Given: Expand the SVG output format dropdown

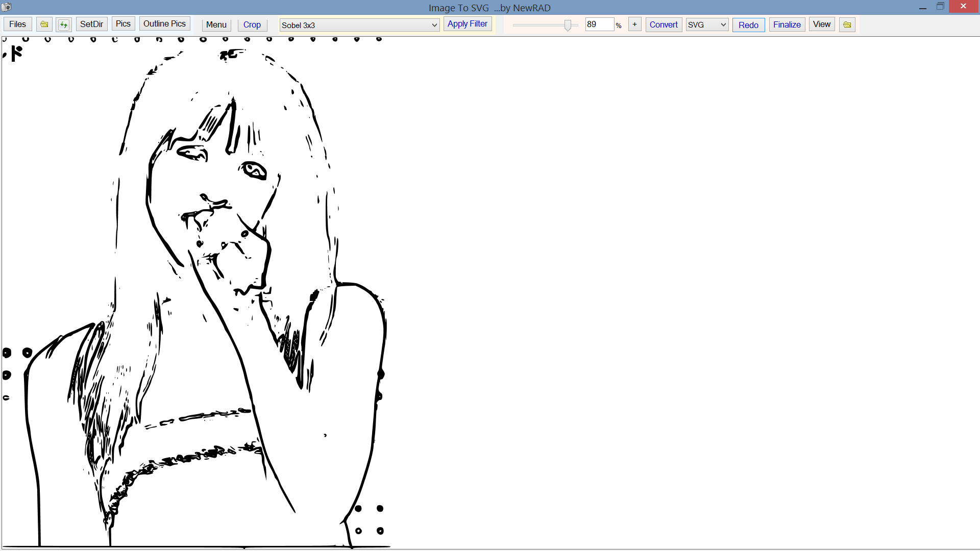Looking at the screenshot, I should (707, 25).
